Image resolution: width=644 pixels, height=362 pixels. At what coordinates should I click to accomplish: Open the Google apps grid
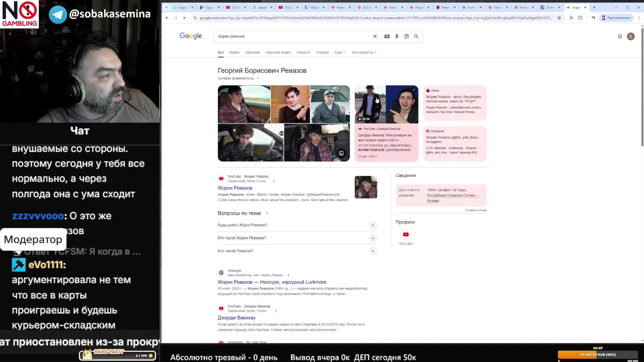[620, 36]
